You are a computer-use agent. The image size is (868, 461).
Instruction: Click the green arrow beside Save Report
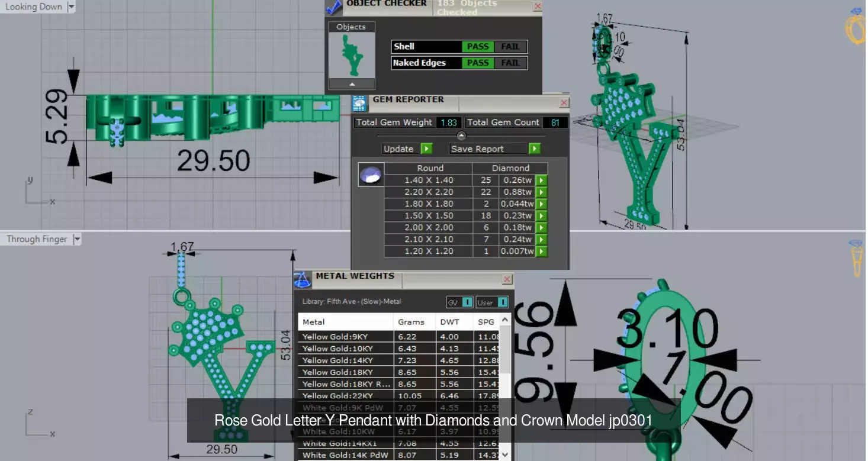(x=534, y=149)
